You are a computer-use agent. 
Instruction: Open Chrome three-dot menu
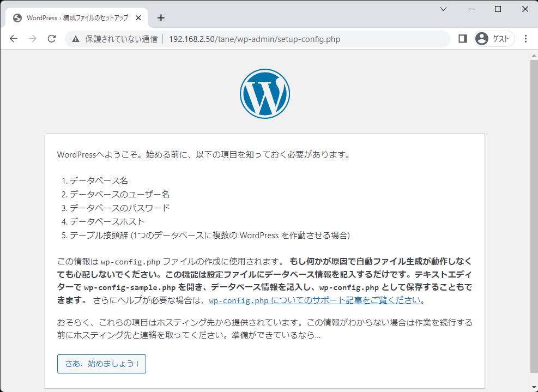pyautogui.click(x=525, y=39)
